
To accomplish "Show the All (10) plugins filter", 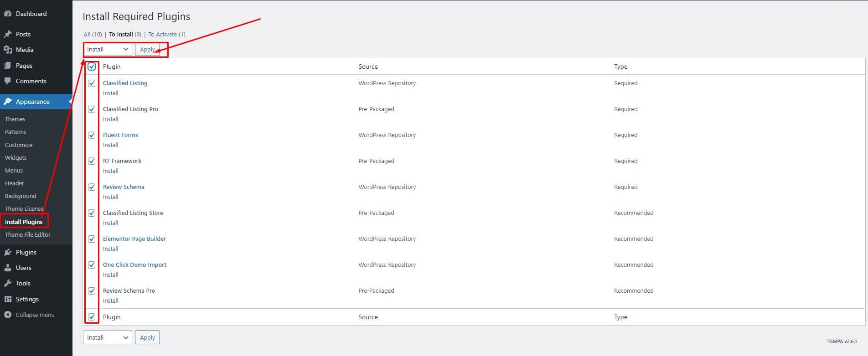I will point(93,34).
